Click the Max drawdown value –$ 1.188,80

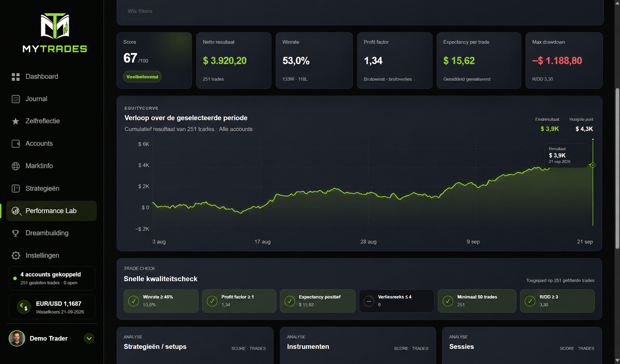[557, 61]
